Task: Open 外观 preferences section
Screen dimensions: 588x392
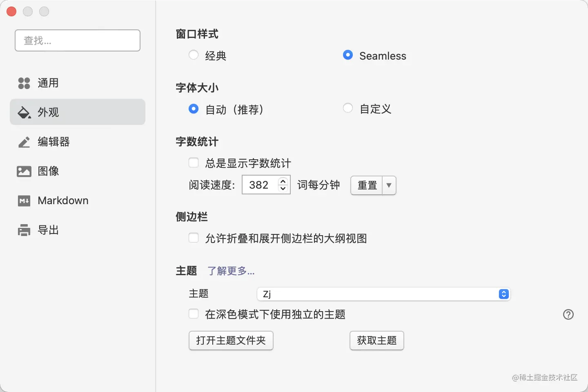Action: 78,112
